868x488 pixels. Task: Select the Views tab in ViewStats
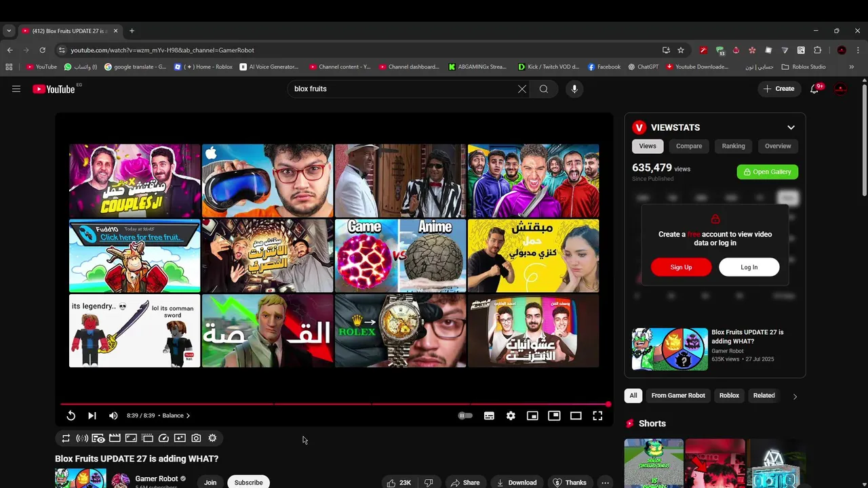[x=648, y=146]
